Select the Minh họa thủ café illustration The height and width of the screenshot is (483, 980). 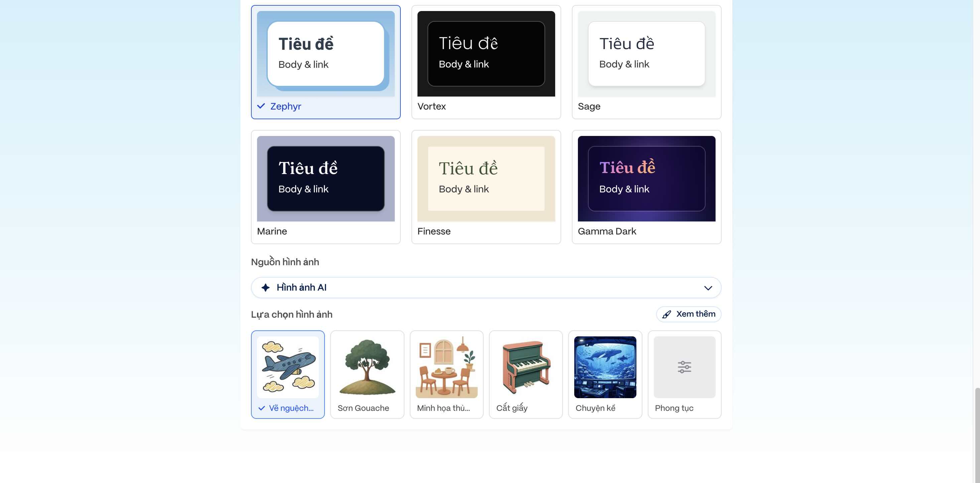(446, 367)
